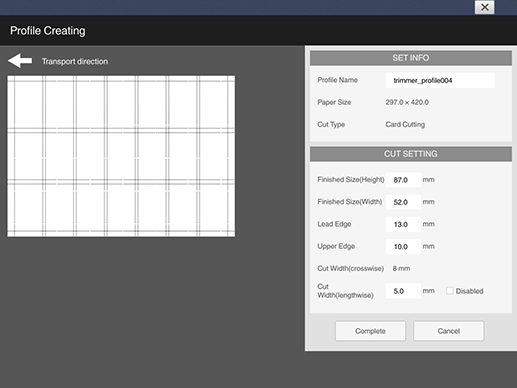Screen dimensions: 517x388
Task: Click the Cut Width(lengthwise) value field
Action: (x=403, y=291)
